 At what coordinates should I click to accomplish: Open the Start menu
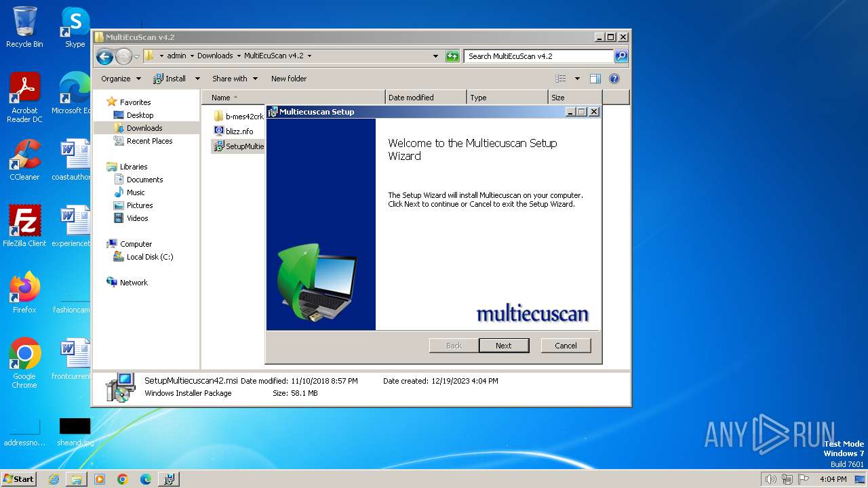click(18, 479)
